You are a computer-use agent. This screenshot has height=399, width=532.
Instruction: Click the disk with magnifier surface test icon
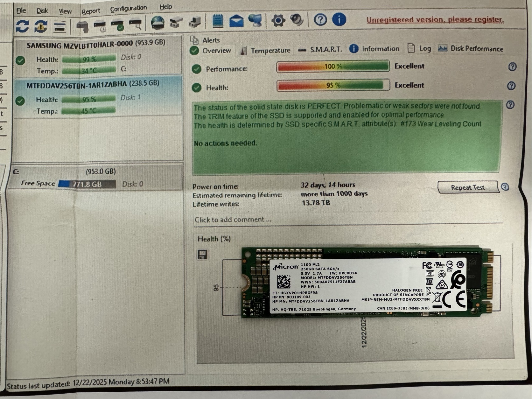(x=135, y=25)
